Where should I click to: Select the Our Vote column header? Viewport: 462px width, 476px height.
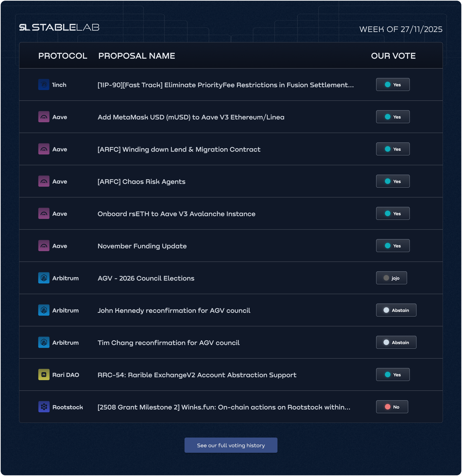393,56
